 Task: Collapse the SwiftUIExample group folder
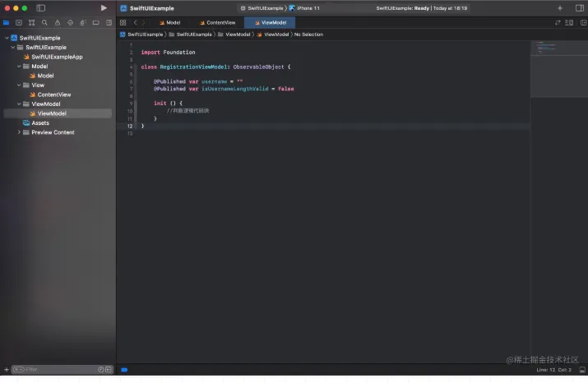click(x=13, y=47)
